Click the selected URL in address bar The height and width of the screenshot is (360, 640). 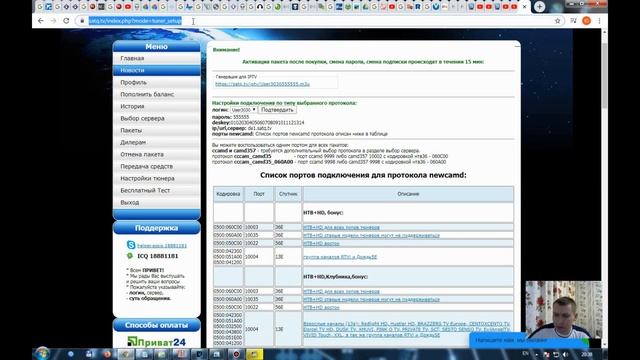(135, 21)
